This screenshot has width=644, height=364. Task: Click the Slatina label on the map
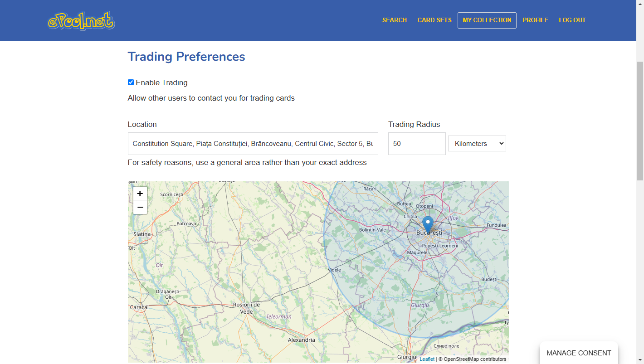[142, 234]
